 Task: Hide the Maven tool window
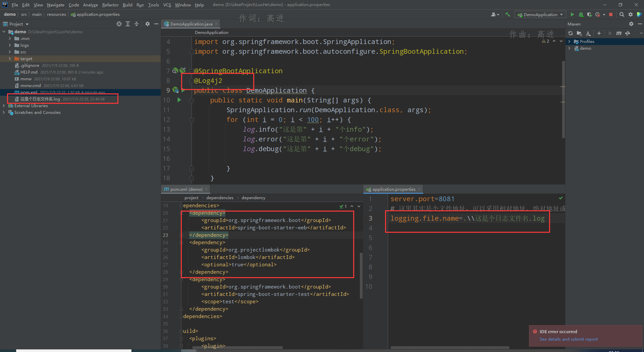pyautogui.click(x=640, y=24)
